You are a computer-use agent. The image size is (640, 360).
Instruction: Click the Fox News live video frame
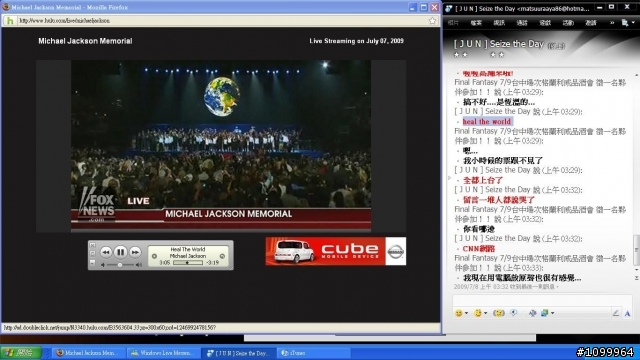click(221, 146)
